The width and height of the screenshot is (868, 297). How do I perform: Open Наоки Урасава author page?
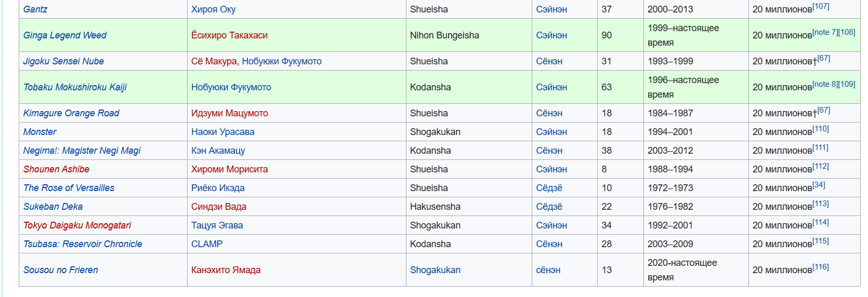pos(222,132)
